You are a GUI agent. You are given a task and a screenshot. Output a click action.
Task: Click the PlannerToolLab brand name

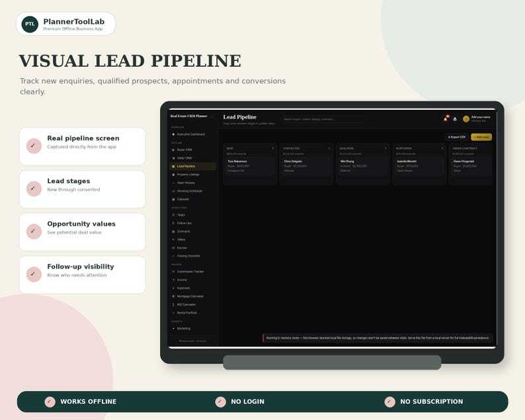click(x=73, y=21)
